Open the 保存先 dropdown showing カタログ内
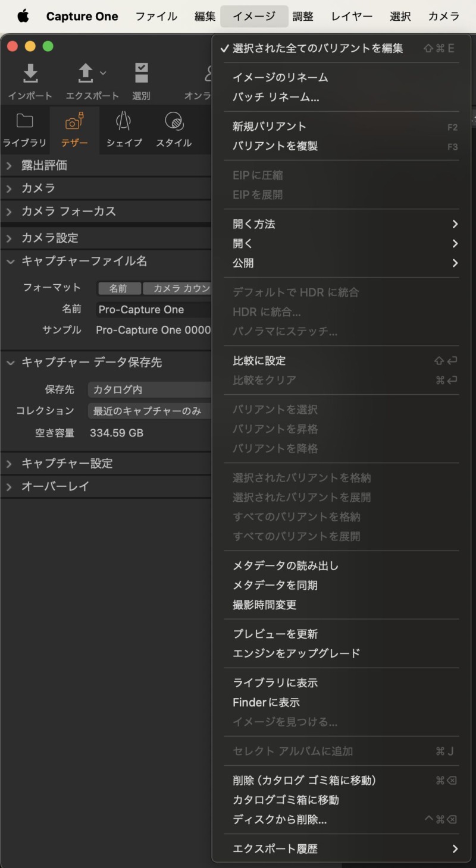This screenshot has height=868, width=476. pos(150,390)
